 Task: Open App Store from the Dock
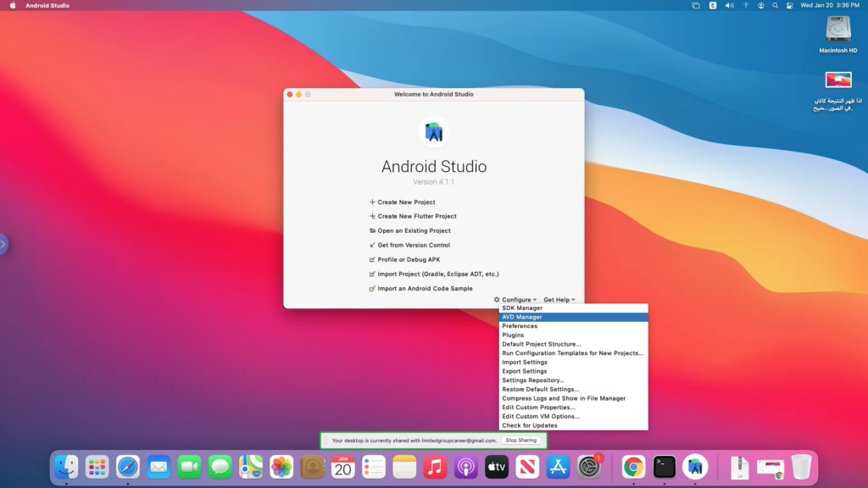click(558, 467)
